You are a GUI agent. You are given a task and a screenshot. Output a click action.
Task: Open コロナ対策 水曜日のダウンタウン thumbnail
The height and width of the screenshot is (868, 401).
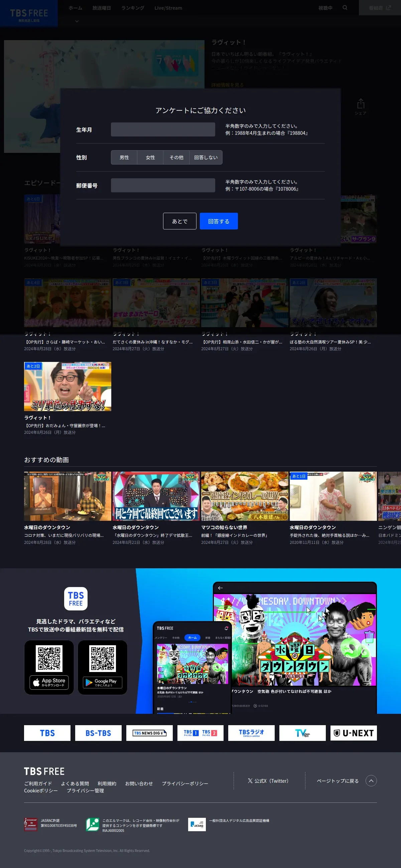pyautogui.click(x=68, y=496)
